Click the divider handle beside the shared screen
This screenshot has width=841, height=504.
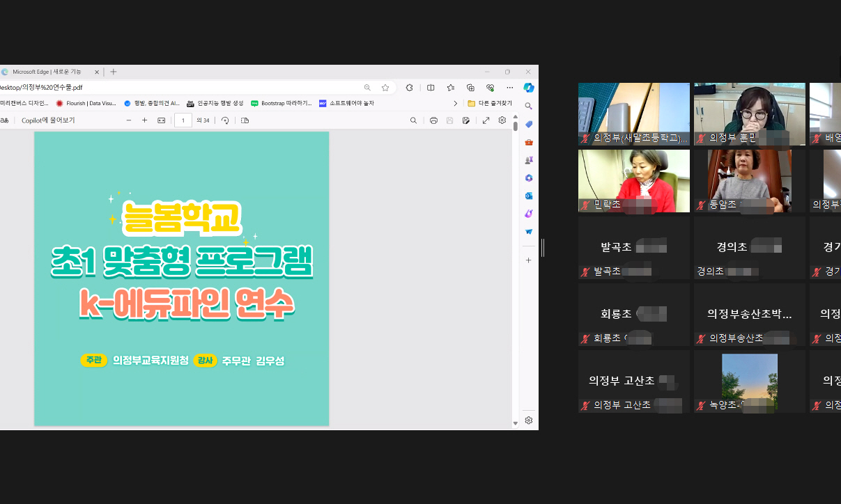click(x=542, y=248)
